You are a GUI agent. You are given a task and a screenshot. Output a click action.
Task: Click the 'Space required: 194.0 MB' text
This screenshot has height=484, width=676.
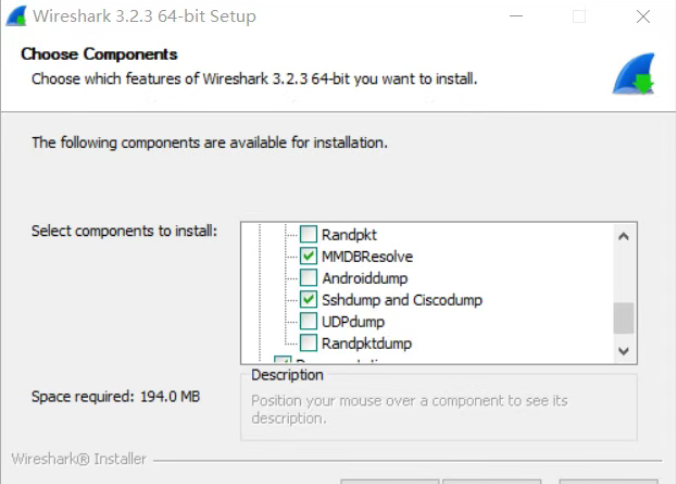coord(116,396)
